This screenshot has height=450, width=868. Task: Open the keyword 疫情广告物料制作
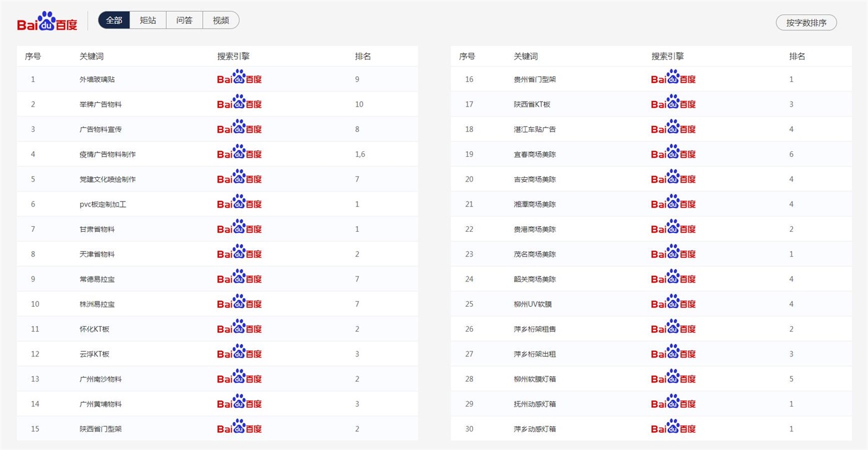pyautogui.click(x=107, y=154)
